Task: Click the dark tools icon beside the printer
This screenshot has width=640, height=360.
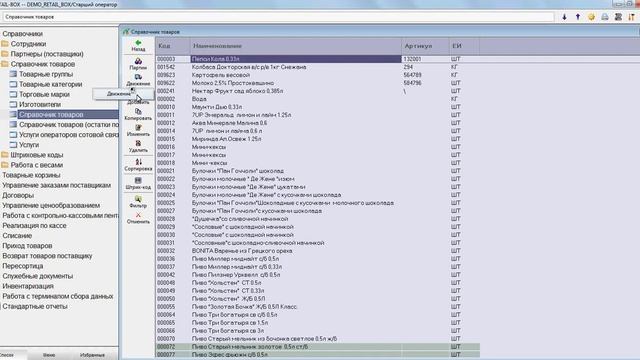Action: pos(618,17)
